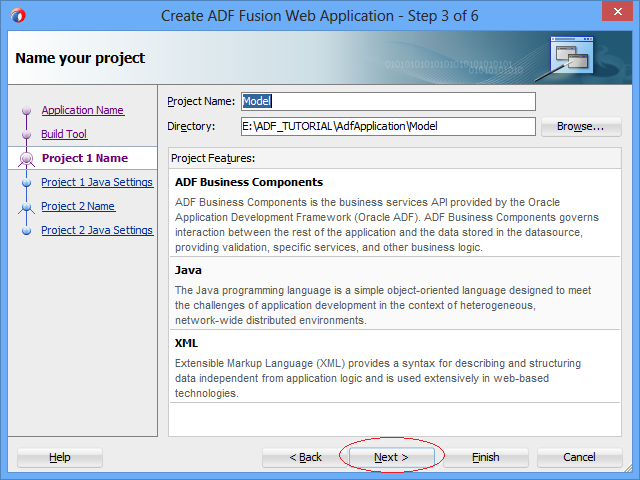Click Finish to complete the wizard

tap(486, 457)
